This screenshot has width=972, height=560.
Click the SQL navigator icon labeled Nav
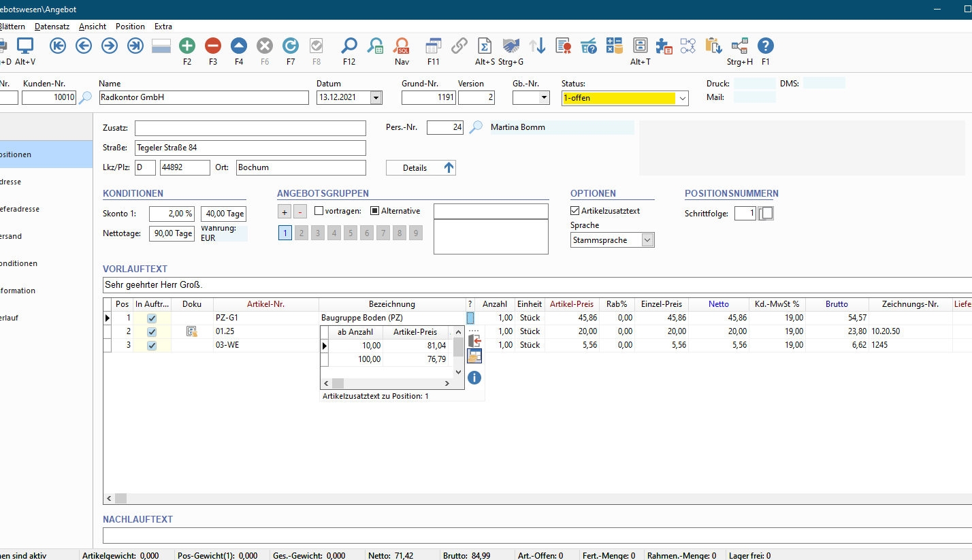click(x=402, y=46)
